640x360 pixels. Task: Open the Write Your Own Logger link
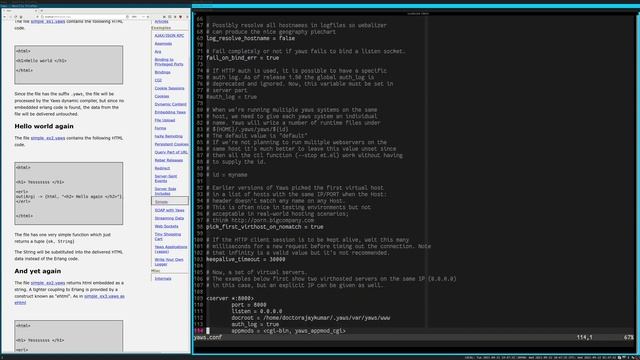tap(169, 262)
